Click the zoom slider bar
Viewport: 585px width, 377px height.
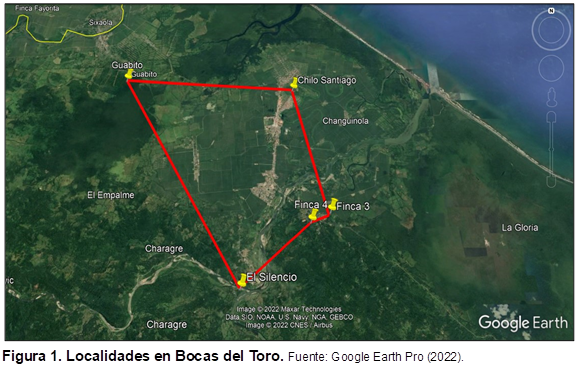coord(551,149)
